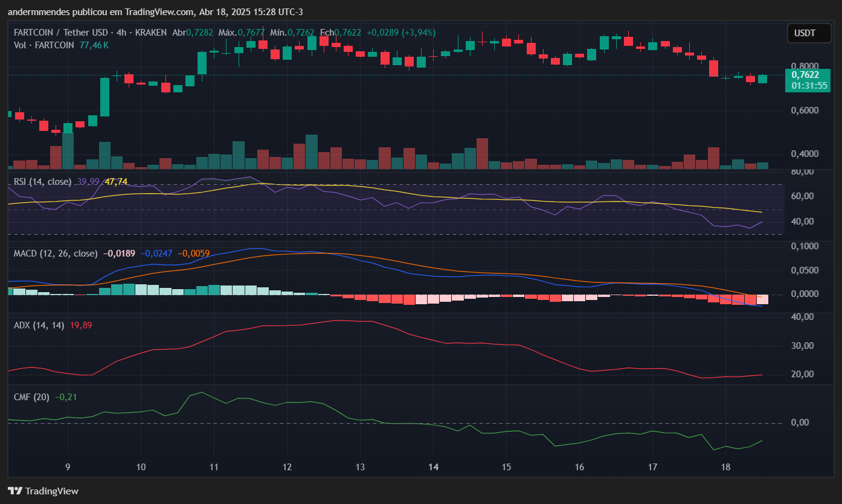This screenshot has width=842, height=504.
Task: Click the orange signal value −0,0059
Action: pos(193,254)
